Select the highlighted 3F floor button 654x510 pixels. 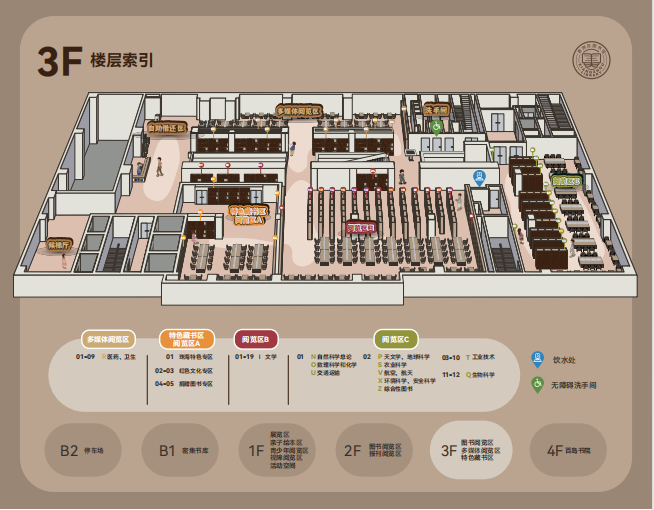(470, 451)
